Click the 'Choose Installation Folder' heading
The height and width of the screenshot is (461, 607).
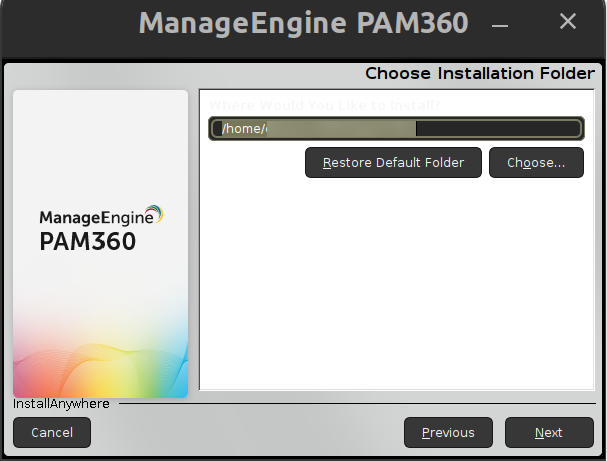coord(480,74)
